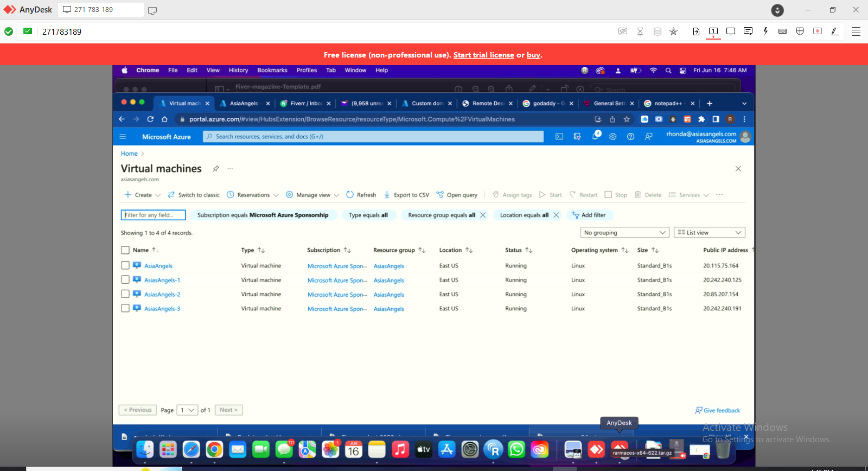Viewport: 868px width, 471px height.
Task: Open the No grouping dropdown
Action: click(624, 233)
